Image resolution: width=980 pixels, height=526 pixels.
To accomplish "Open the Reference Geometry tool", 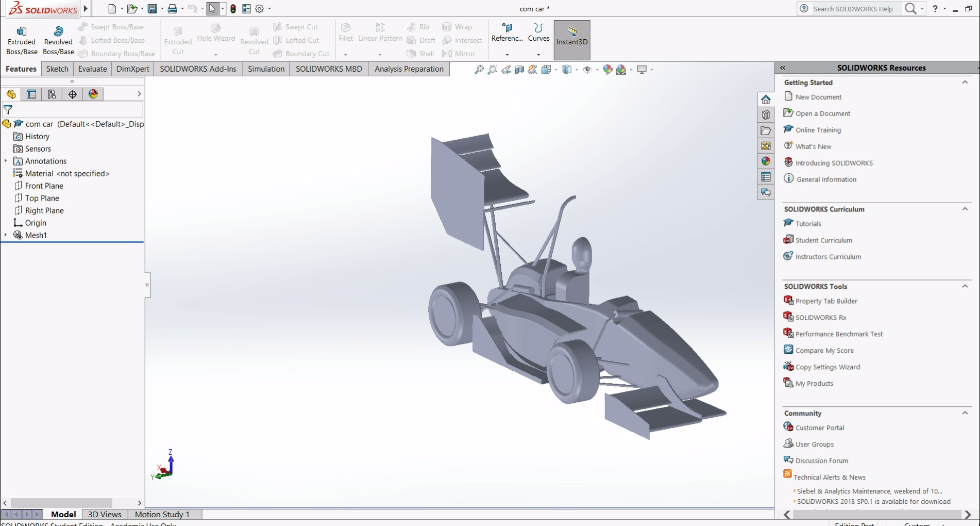I will tap(507, 34).
